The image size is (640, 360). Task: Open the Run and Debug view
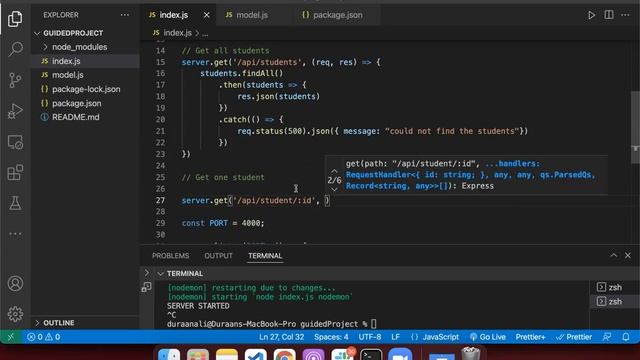pos(15,111)
